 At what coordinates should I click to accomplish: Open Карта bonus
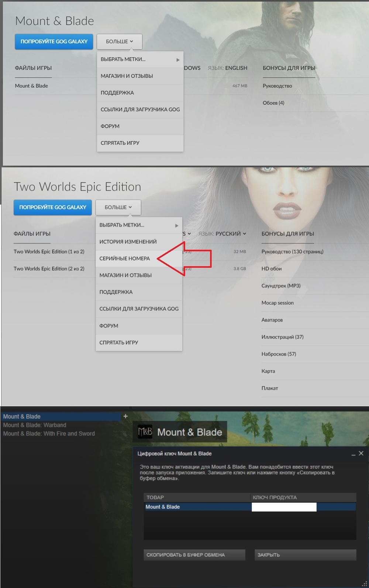tap(268, 371)
